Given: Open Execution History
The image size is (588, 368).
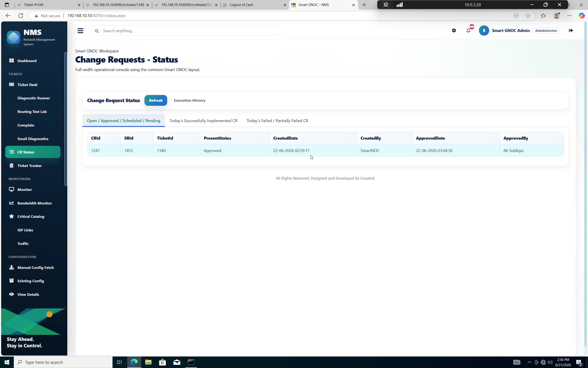Looking at the screenshot, I should (189, 101).
